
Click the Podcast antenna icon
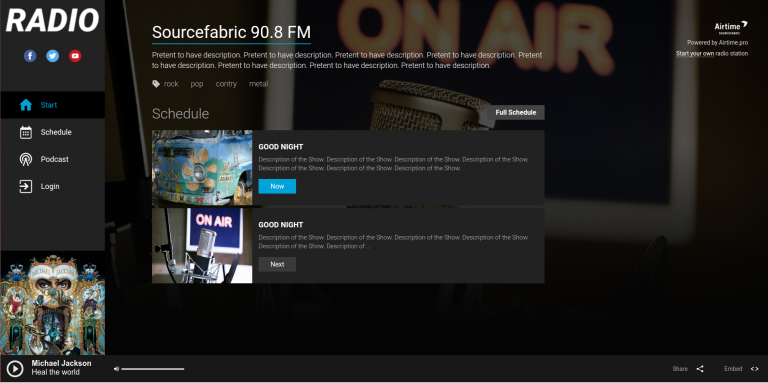[x=25, y=159]
